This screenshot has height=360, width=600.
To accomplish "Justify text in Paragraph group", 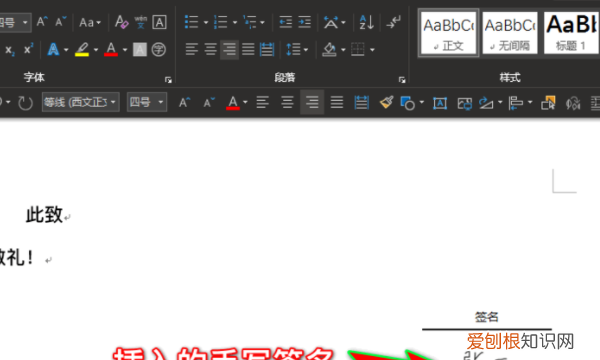I will 248,50.
